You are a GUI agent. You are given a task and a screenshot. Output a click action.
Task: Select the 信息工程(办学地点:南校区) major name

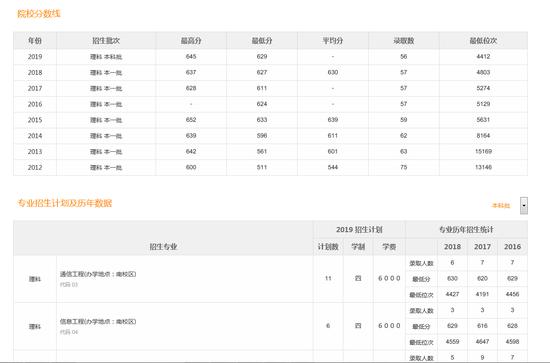[x=98, y=322]
